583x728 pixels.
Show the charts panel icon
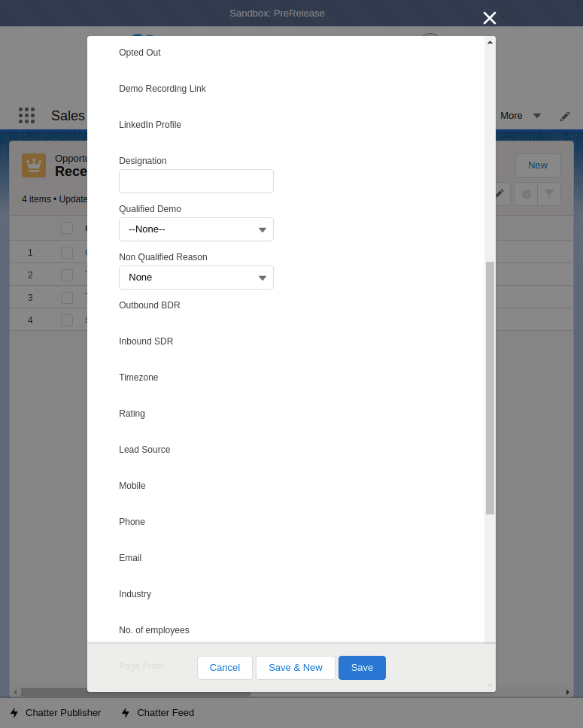(x=526, y=194)
